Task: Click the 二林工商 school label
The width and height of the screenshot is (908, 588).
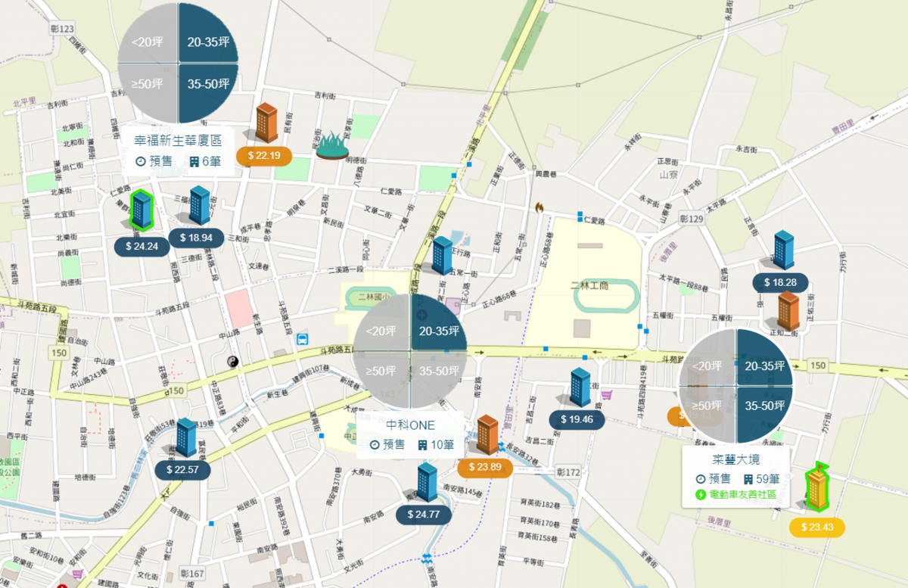Action: [588, 285]
